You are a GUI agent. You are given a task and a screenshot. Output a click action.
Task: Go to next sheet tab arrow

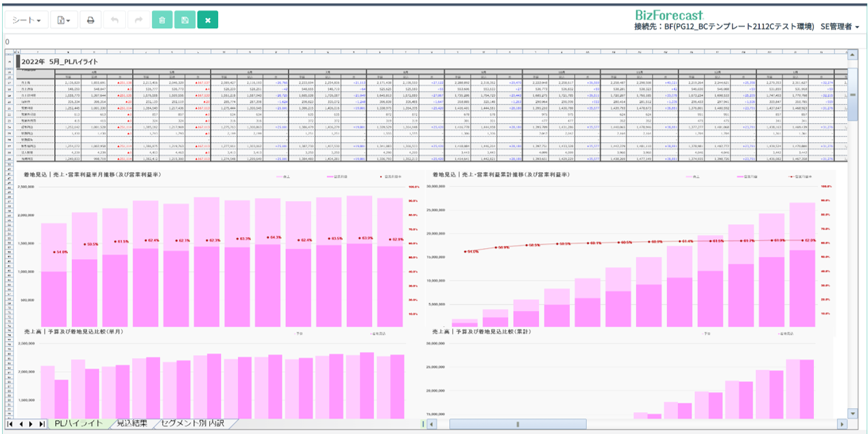(31, 424)
